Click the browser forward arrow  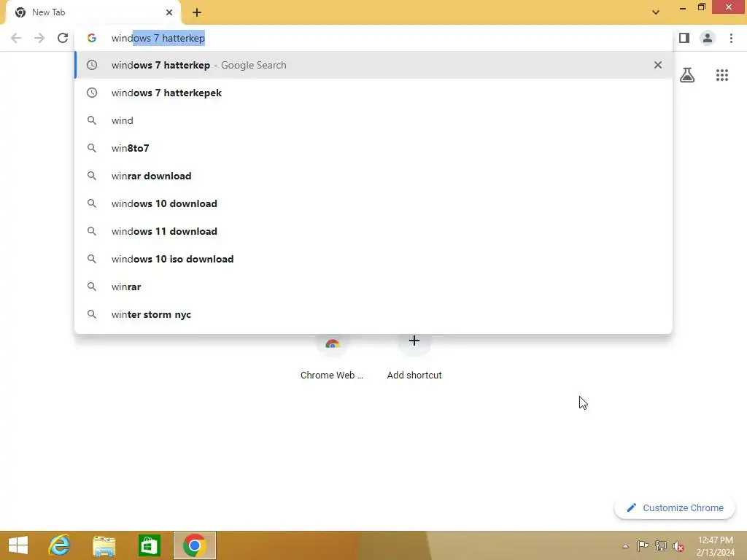[x=39, y=38]
